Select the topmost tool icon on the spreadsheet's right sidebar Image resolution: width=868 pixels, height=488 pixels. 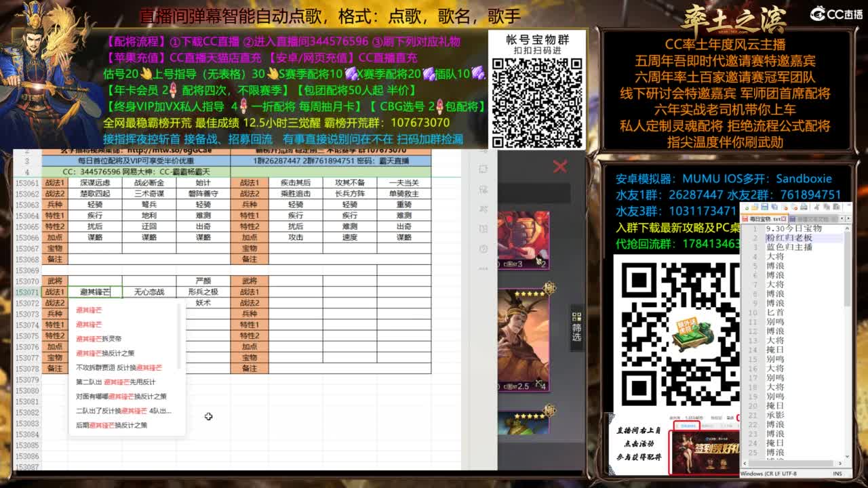point(483,169)
